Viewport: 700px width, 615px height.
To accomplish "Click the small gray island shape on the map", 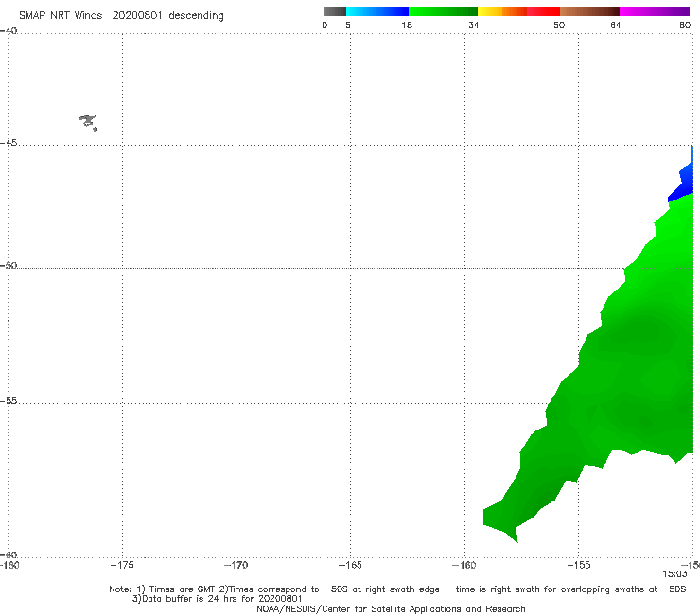I will point(88,122).
